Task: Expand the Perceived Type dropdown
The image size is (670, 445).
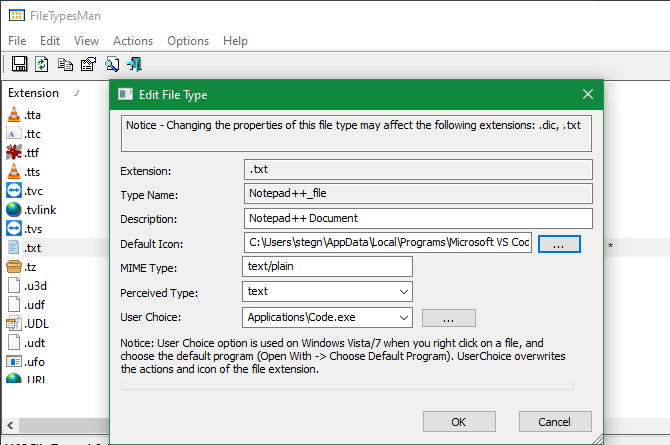Action: (403, 292)
